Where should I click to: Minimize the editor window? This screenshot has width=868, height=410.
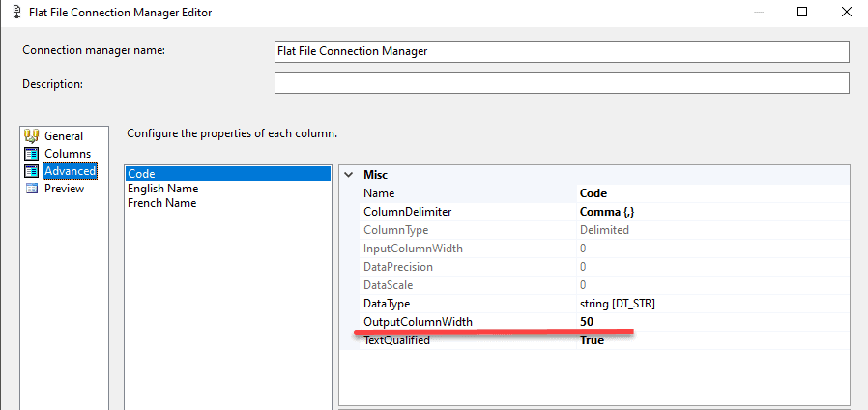758,13
